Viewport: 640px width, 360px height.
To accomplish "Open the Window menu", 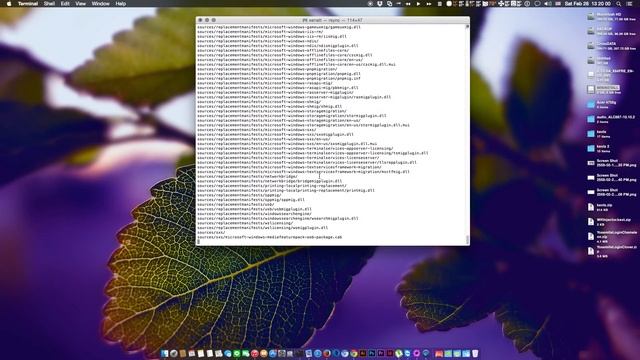I will click(100, 4).
